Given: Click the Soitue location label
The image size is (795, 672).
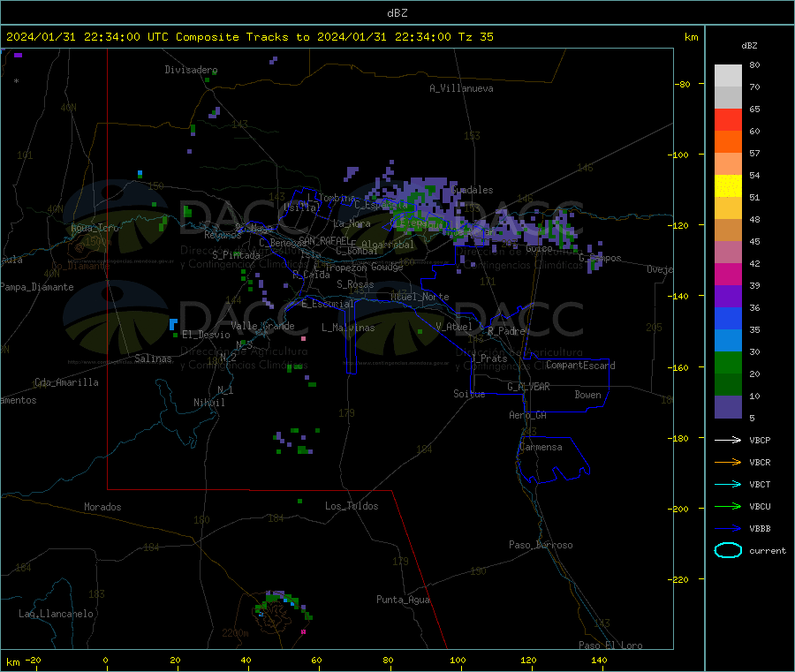Looking at the screenshot, I should tap(469, 394).
